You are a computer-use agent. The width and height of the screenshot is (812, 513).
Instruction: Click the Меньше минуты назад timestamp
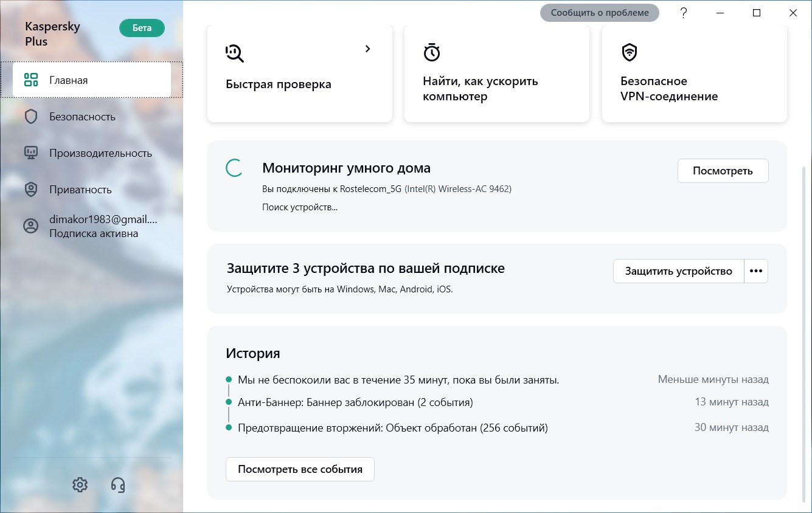tap(713, 379)
